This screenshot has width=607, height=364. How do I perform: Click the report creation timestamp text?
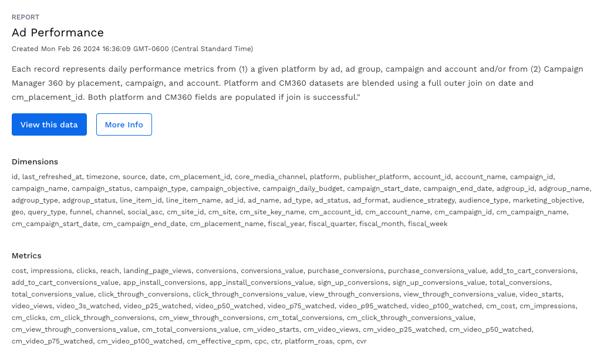point(132,49)
